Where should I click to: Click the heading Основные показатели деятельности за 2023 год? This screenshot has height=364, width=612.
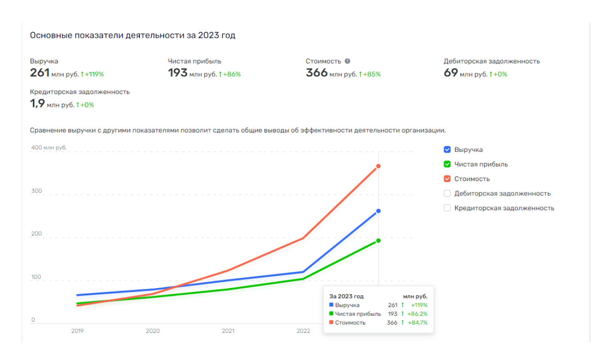[133, 35]
